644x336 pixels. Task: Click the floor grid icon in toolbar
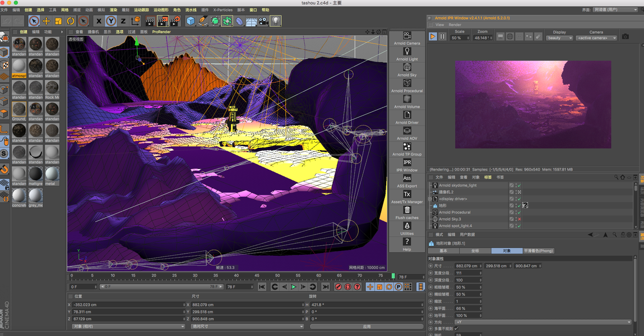click(251, 21)
